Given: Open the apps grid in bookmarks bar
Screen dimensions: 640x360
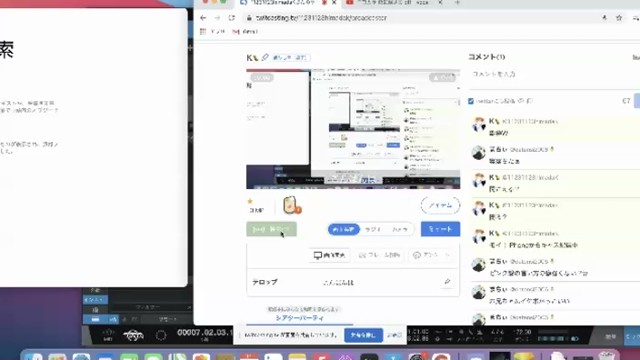Looking at the screenshot, I should (x=203, y=31).
